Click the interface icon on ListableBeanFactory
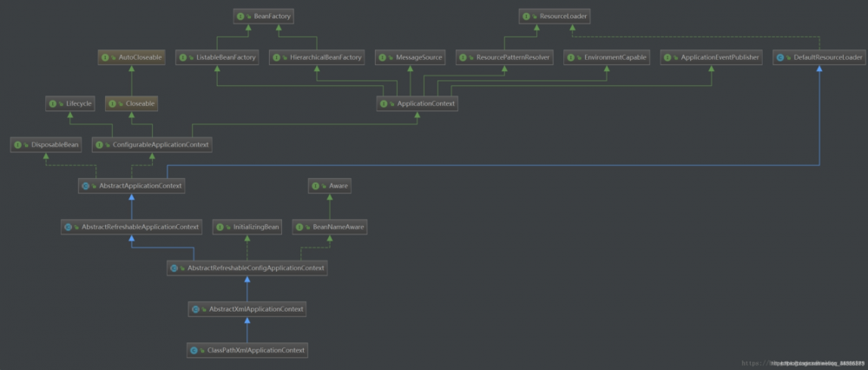The height and width of the screenshot is (370, 868). click(x=182, y=57)
